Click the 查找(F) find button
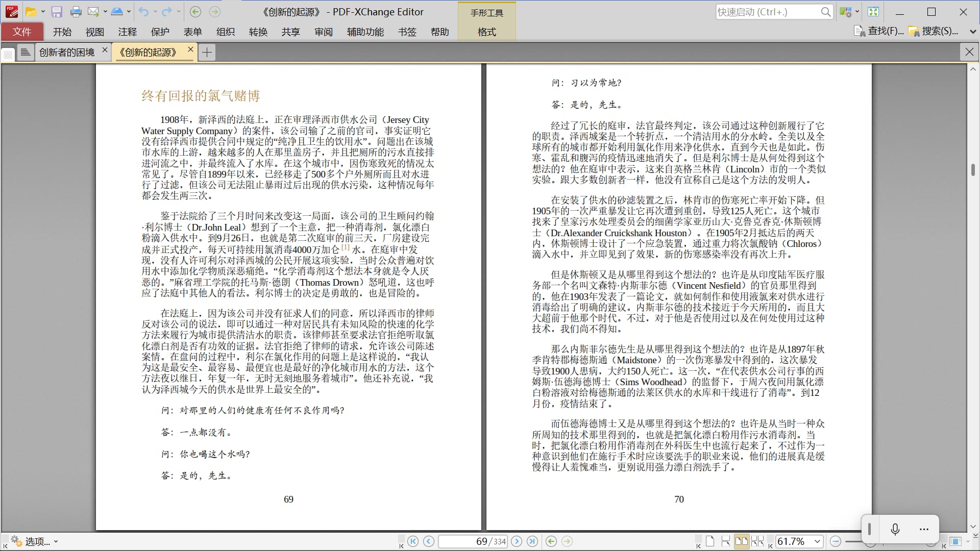The height and width of the screenshot is (551, 980). 879,31
